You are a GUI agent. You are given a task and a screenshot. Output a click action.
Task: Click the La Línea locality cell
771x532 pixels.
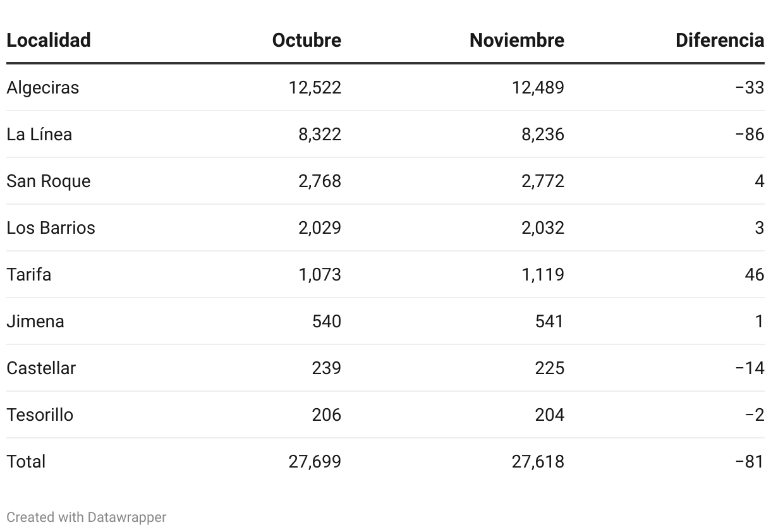[x=39, y=134]
